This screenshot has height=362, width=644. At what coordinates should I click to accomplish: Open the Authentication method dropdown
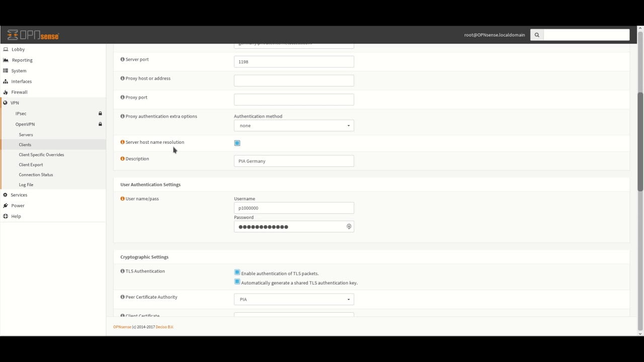294,126
